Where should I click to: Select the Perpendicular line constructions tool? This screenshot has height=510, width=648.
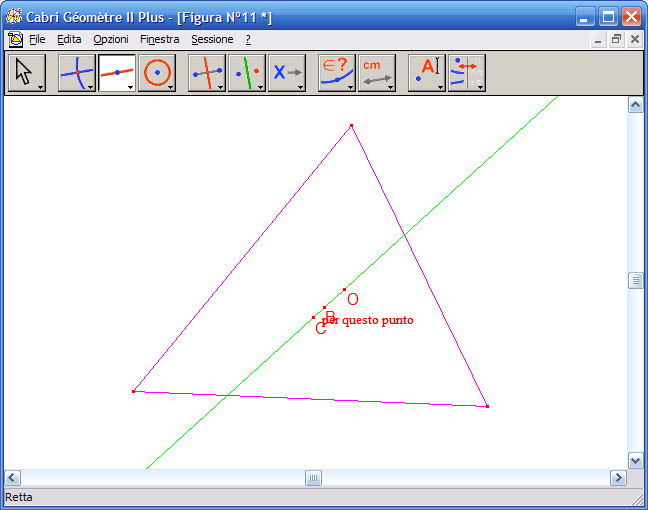point(207,73)
